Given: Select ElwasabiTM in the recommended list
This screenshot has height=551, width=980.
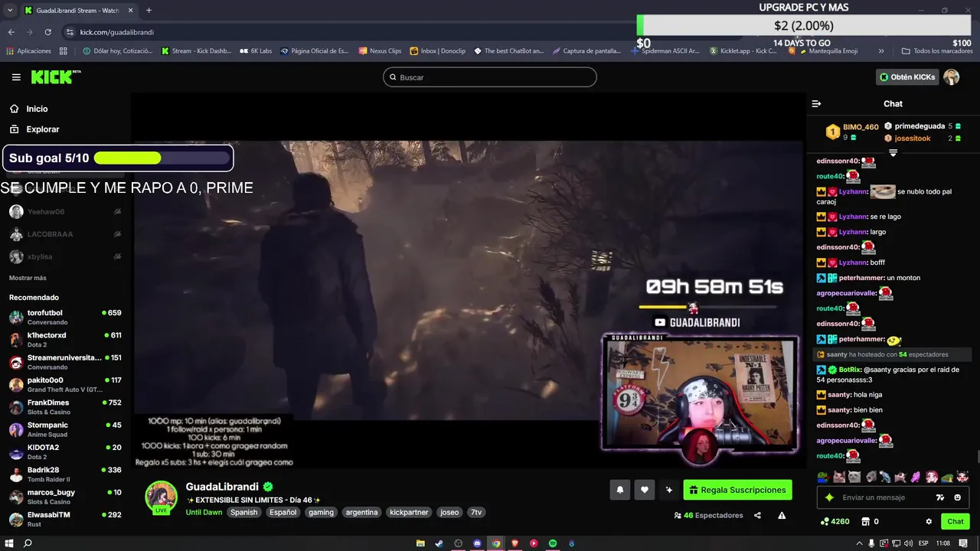Looking at the screenshot, I should [x=65, y=519].
